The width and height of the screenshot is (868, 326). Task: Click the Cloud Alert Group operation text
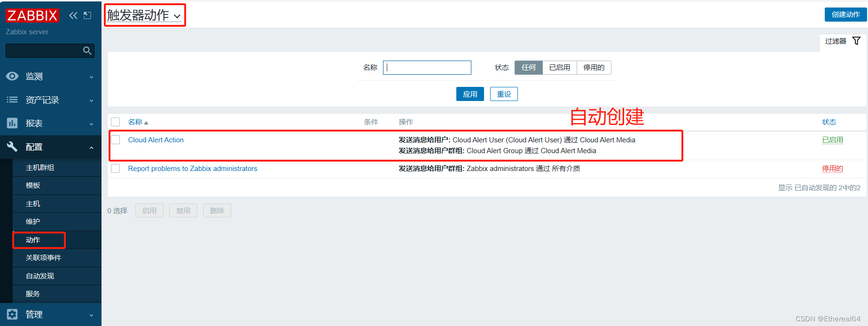[497, 151]
